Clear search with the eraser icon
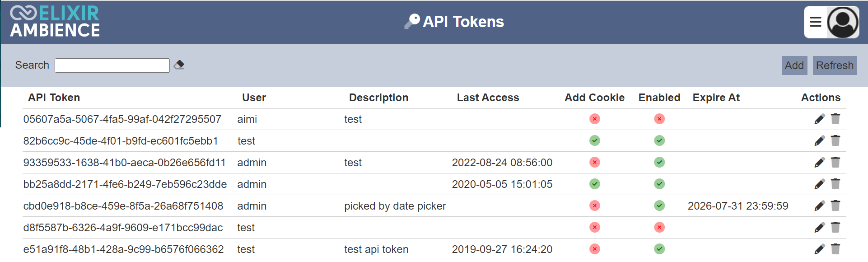Image resolution: width=868 pixels, height=262 pixels. [179, 65]
